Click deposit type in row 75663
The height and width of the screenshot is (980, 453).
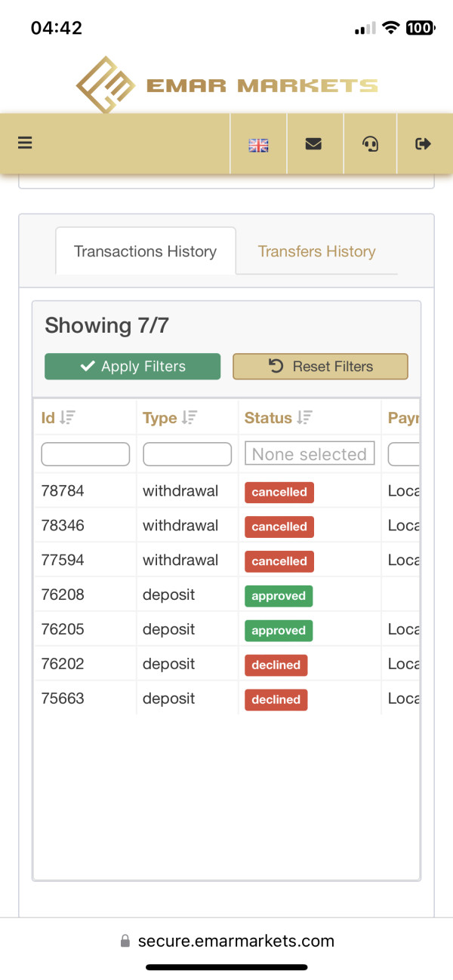(169, 699)
